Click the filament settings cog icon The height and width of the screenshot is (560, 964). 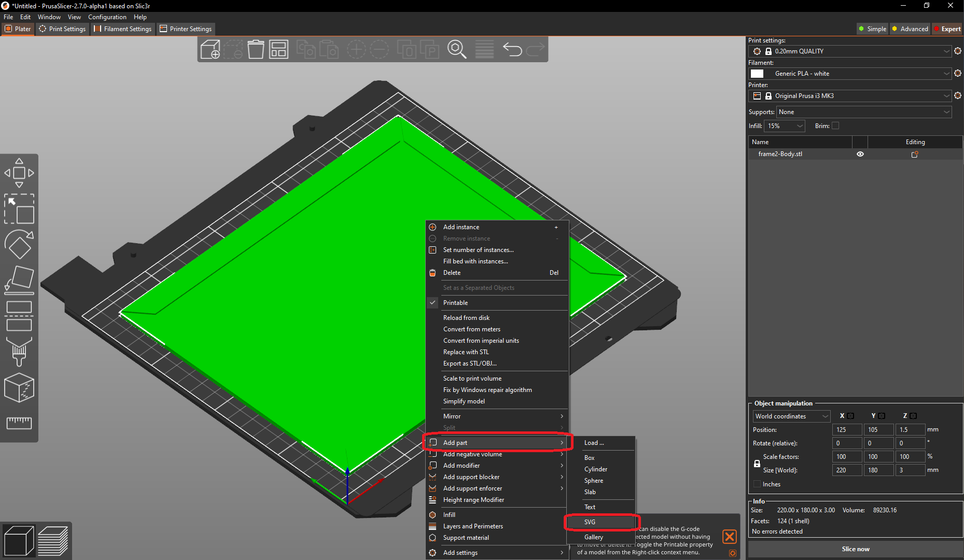958,73
